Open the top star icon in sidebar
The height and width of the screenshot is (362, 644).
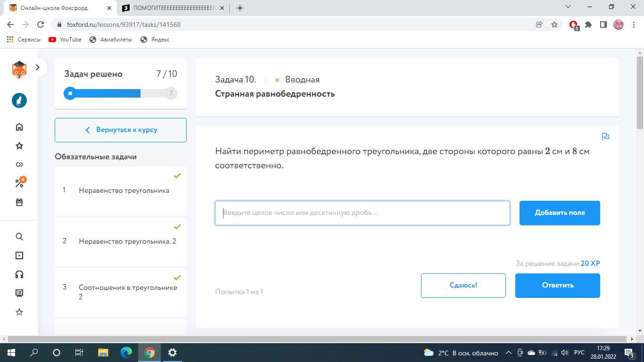[19, 146]
